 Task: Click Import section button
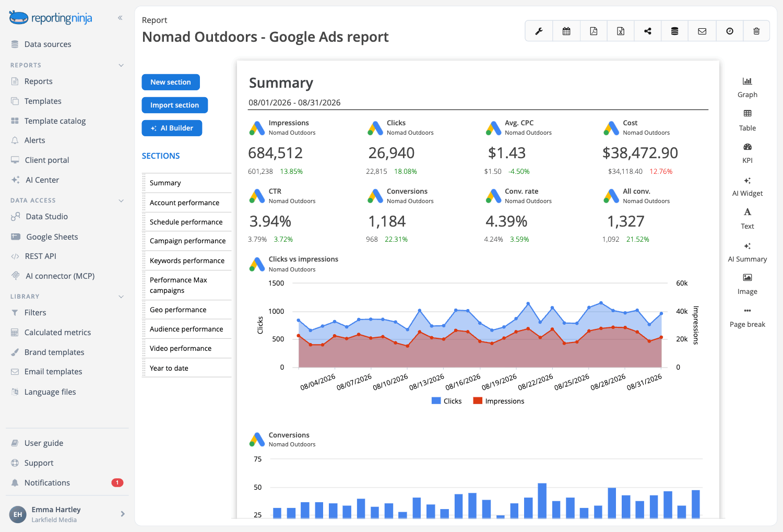pos(175,105)
